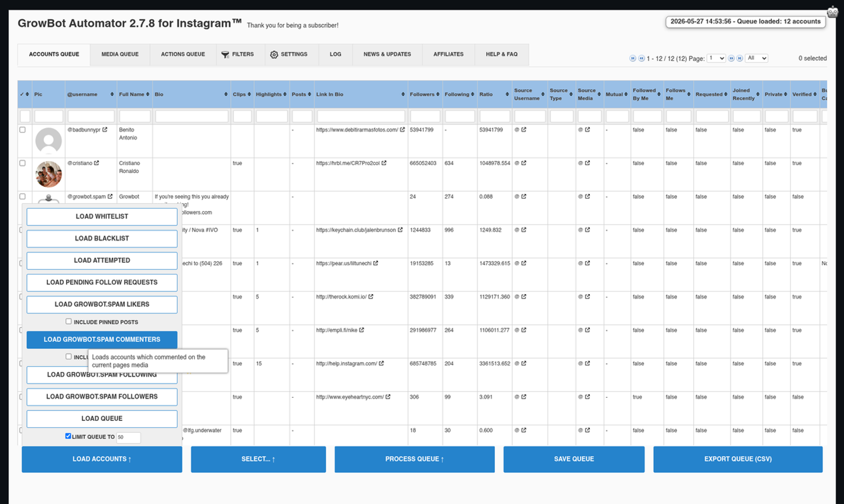Click Load Blacklist button
Image resolution: width=844 pixels, height=504 pixels.
click(x=102, y=238)
